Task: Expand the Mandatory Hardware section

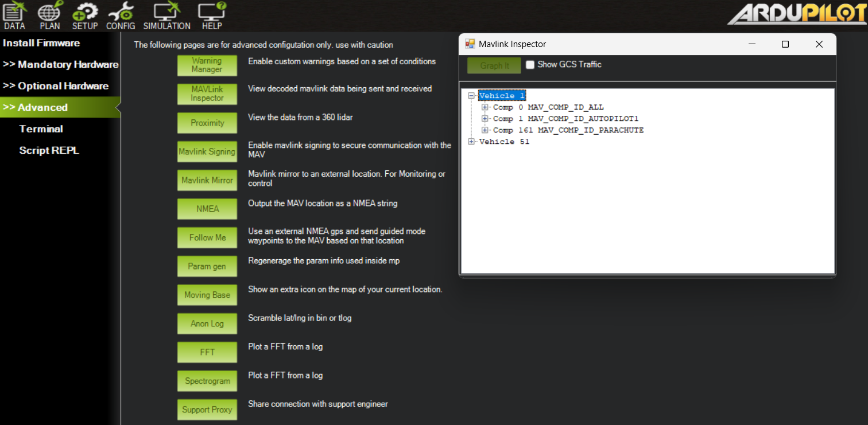Action: (x=60, y=64)
